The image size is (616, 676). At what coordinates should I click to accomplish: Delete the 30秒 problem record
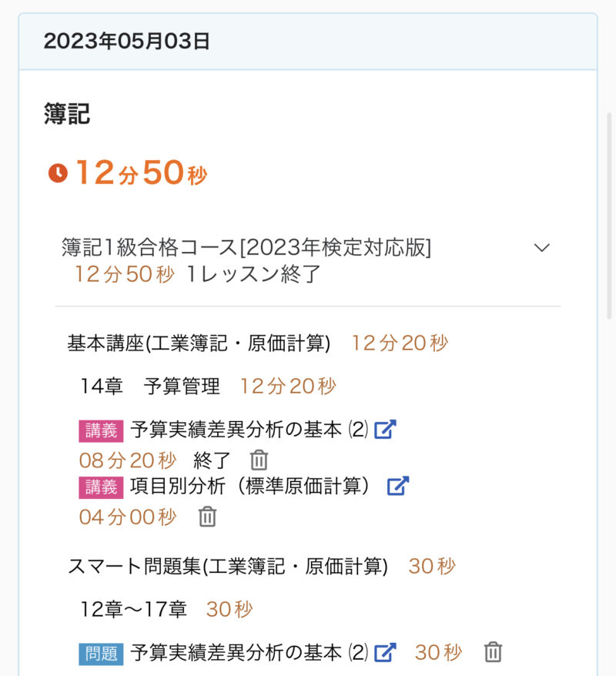click(x=493, y=653)
